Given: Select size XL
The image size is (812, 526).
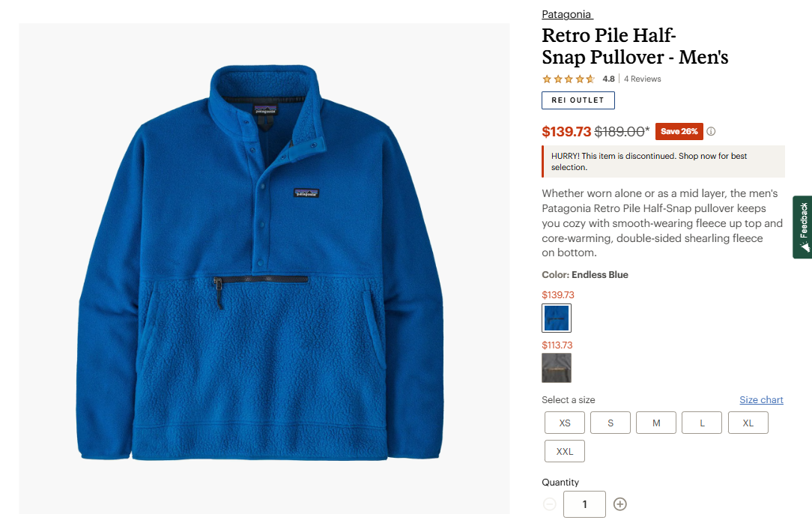Looking at the screenshot, I should pos(748,423).
